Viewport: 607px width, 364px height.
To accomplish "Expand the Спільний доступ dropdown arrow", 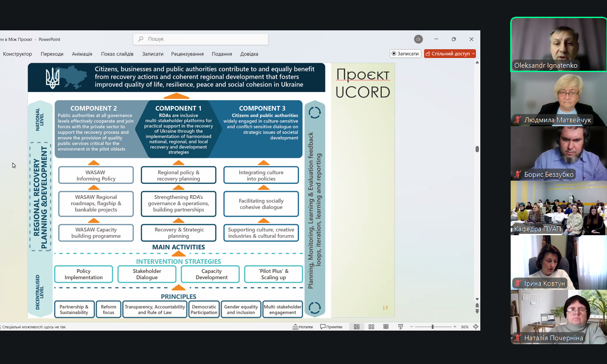I will pyautogui.click(x=473, y=54).
